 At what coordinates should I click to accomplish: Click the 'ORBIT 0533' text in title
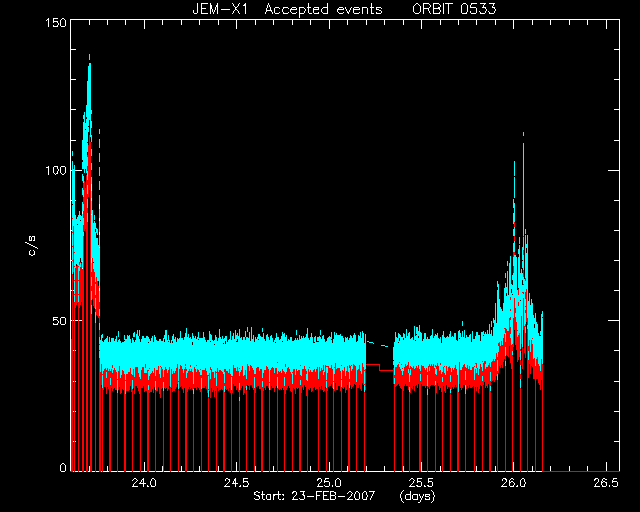454,9
